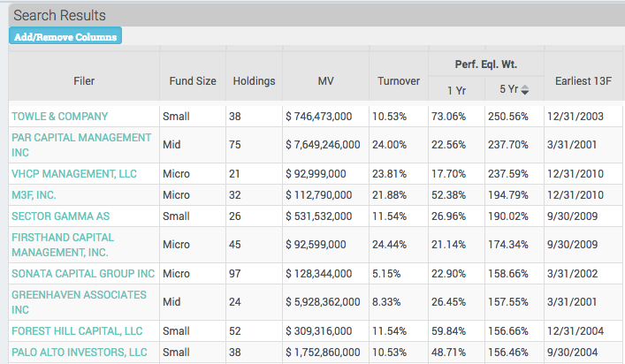The width and height of the screenshot is (625, 364).
Task: Click the Add/Remove Columns button
Action: click(x=64, y=36)
